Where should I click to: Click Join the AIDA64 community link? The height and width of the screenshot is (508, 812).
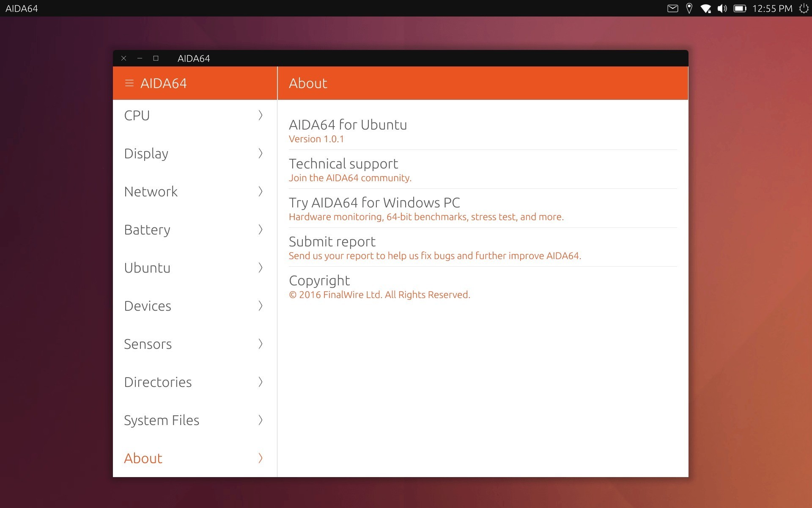pos(350,178)
